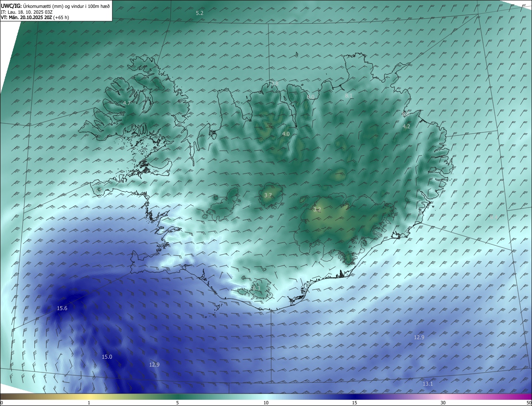Click the 3.7 value on Hofsjökull glacier

click(x=268, y=195)
